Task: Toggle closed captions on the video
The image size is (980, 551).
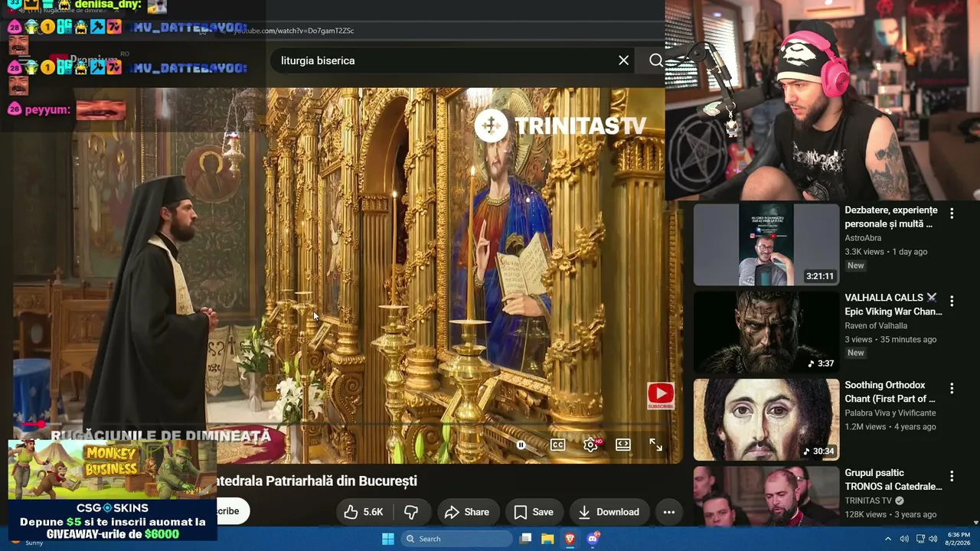Action: (x=558, y=445)
